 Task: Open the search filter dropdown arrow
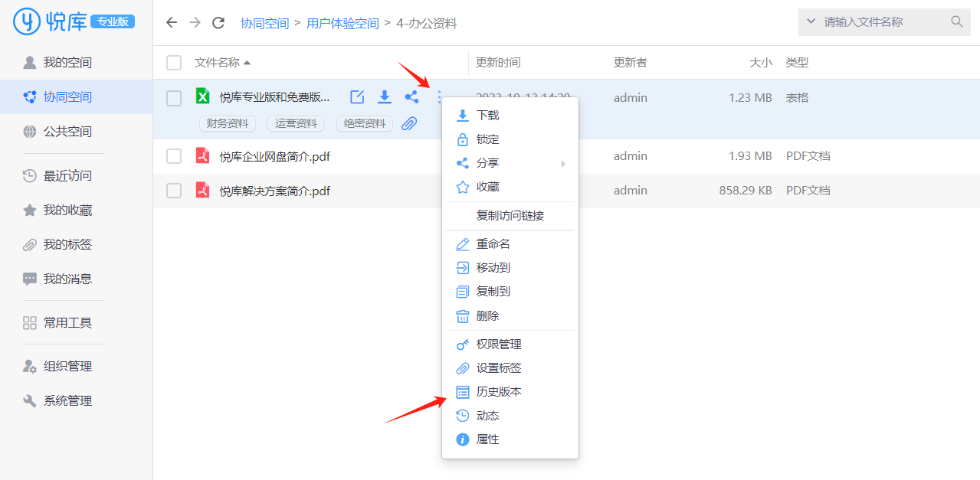[811, 21]
